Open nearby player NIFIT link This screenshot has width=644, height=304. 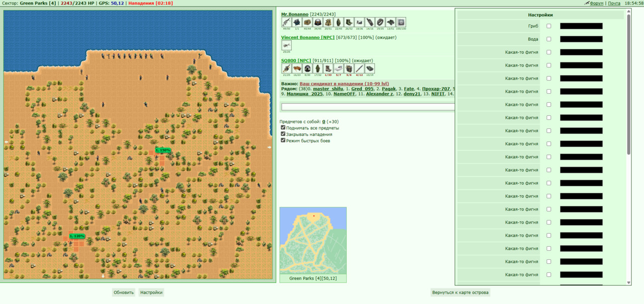click(438, 94)
